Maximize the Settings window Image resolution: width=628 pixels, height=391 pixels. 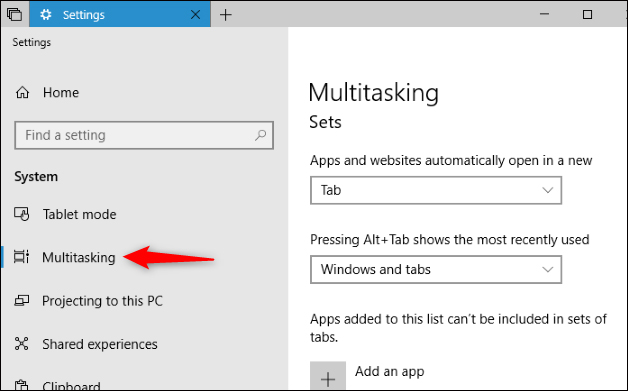[x=587, y=15]
